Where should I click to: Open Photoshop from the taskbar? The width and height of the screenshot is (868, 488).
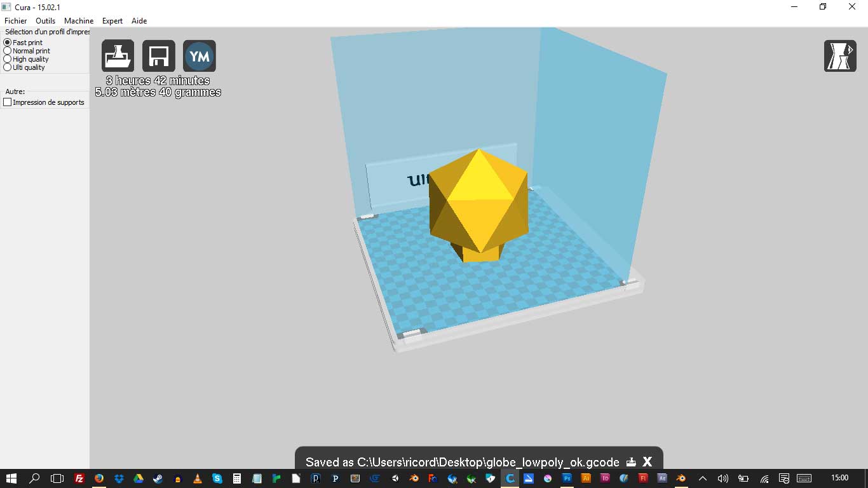(567, 478)
